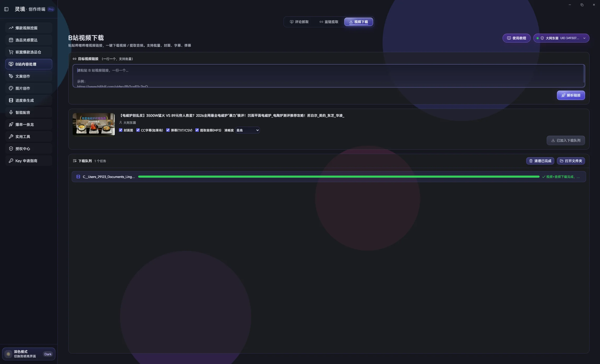Click the B站视频下载 page heading
Image resolution: width=600 pixels, height=364 pixels.
point(86,38)
